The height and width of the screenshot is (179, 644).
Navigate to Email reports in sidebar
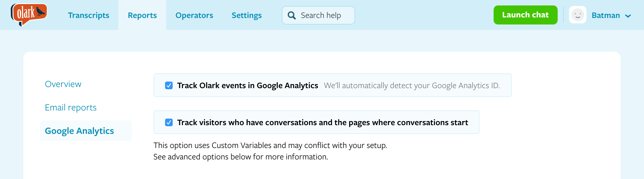click(71, 107)
